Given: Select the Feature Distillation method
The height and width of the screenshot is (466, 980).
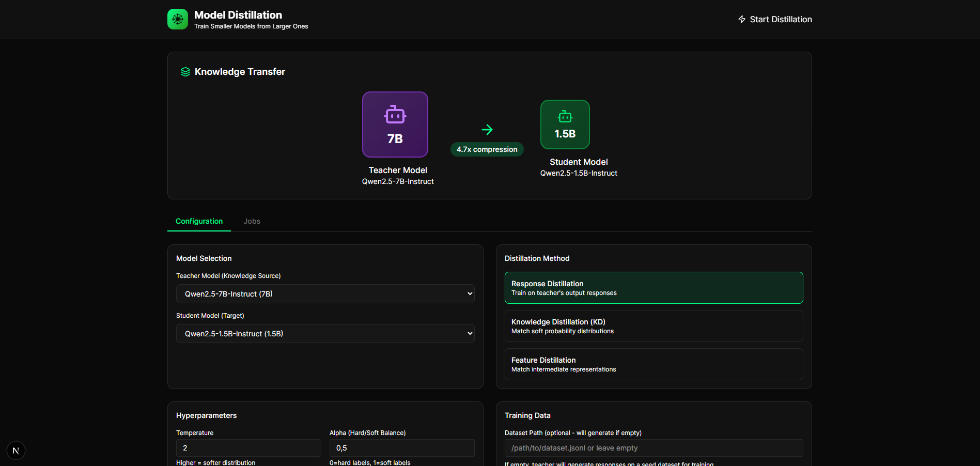Looking at the screenshot, I should (654, 364).
